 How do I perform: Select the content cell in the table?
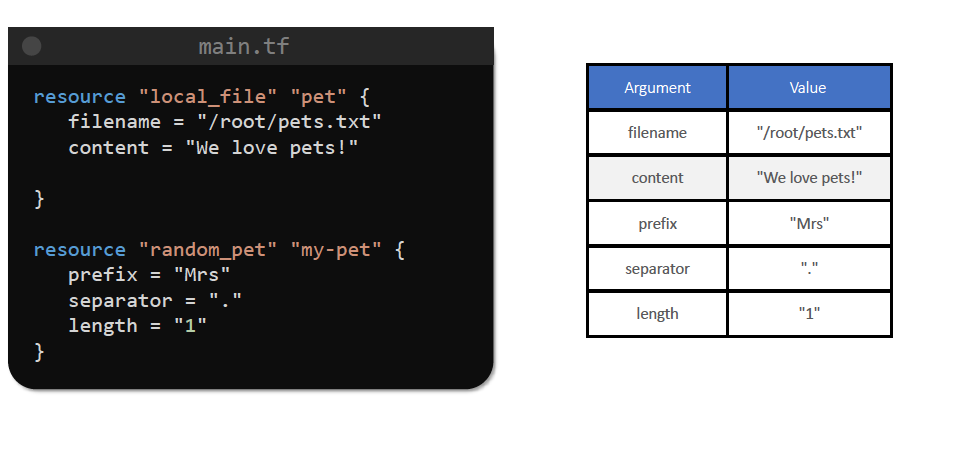[657, 178]
